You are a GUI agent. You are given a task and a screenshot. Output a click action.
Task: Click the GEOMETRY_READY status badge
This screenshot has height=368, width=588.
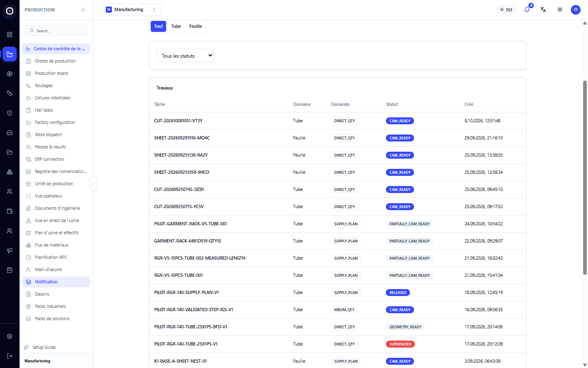(x=405, y=327)
